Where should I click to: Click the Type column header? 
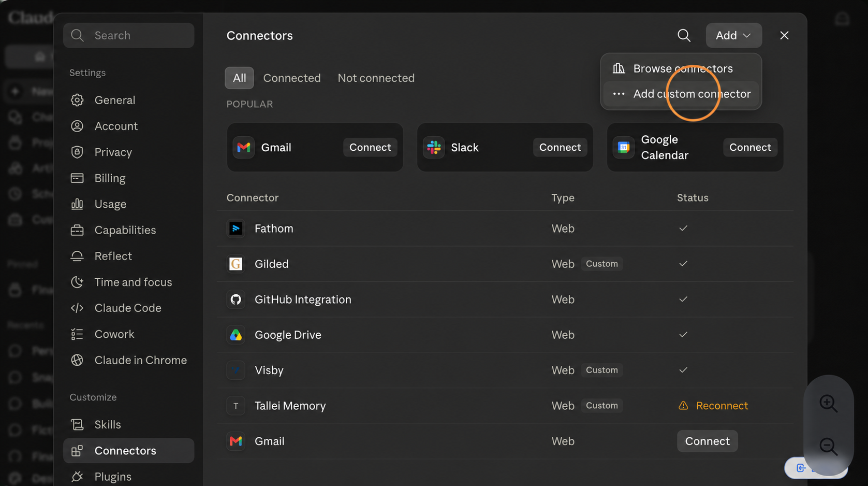click(563, 197)
